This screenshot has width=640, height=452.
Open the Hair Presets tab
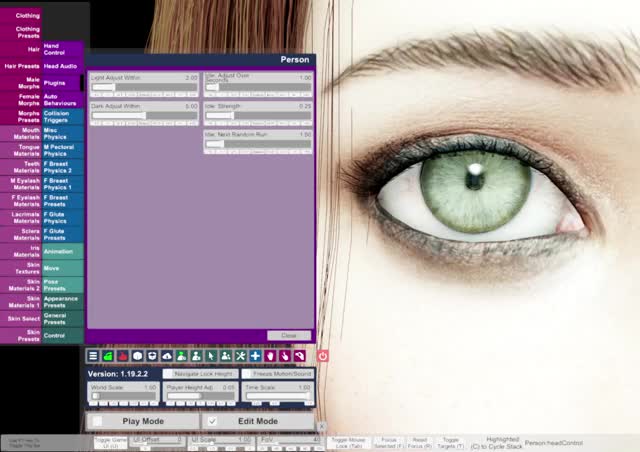point(21,66)
